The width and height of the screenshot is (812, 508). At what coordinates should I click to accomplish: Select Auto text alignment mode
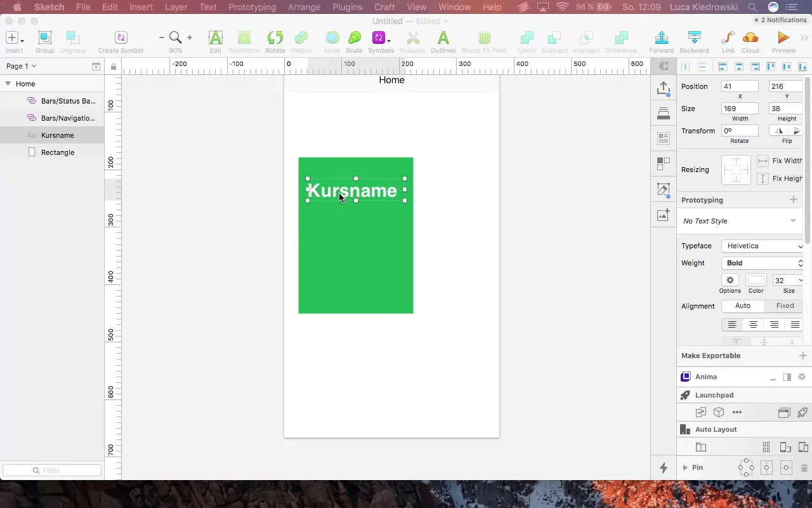click(x=743, y=305)
